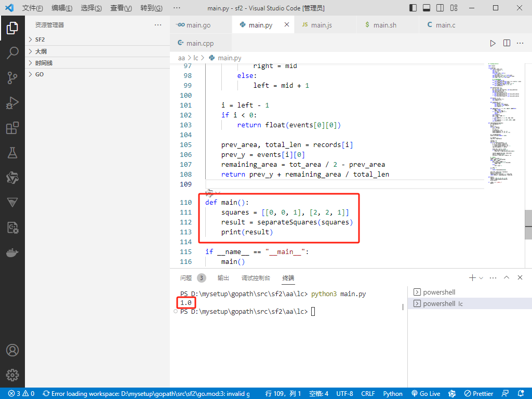Open terminal launch profile dropdown arrow
The height and width of the screenshot is (399, 532).
click(x=481, y=278)
